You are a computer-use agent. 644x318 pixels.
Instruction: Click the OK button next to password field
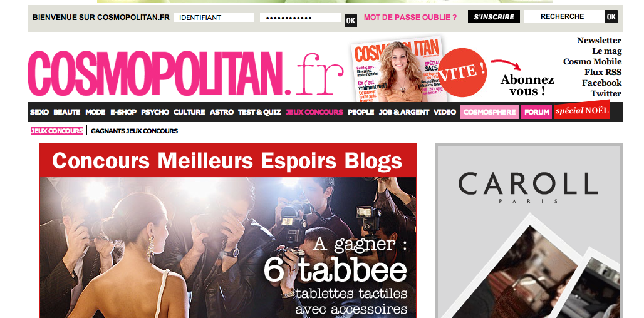[351, 20]
